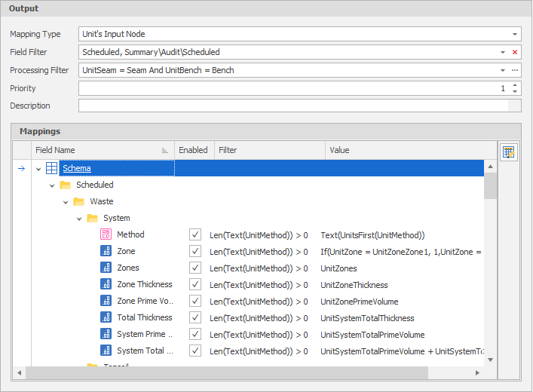The height and width of the screenshot is (392, 533).
Task: Click the Total Thickness field icon
Action: point(106,317)
